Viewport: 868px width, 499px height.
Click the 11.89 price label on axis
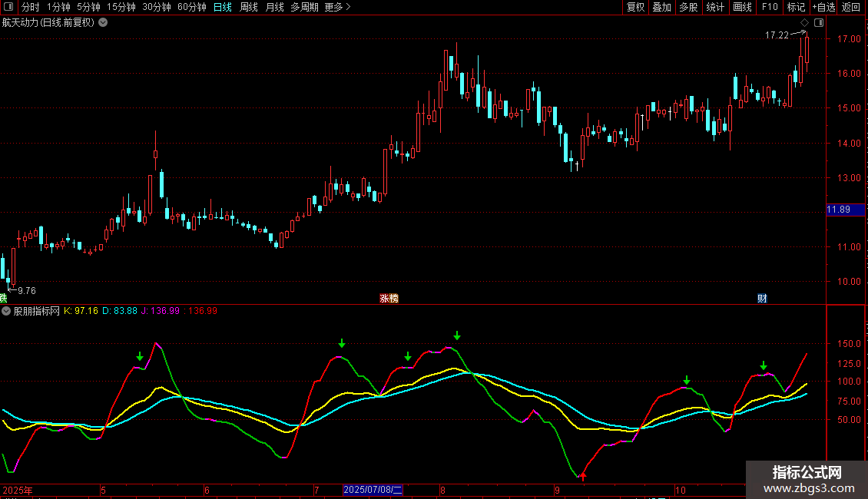[x=838, y=210]
